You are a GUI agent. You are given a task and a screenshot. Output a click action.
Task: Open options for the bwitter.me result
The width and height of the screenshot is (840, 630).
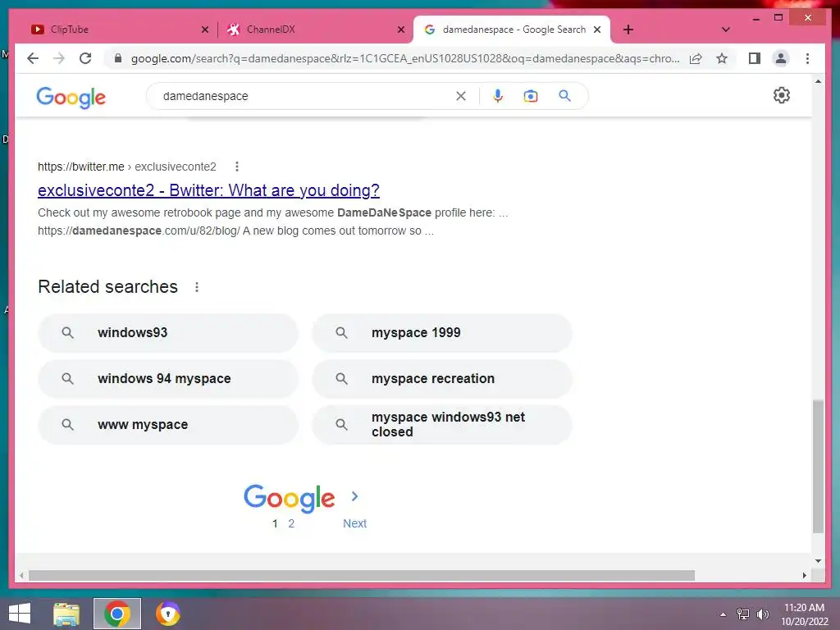click(237, 167)
